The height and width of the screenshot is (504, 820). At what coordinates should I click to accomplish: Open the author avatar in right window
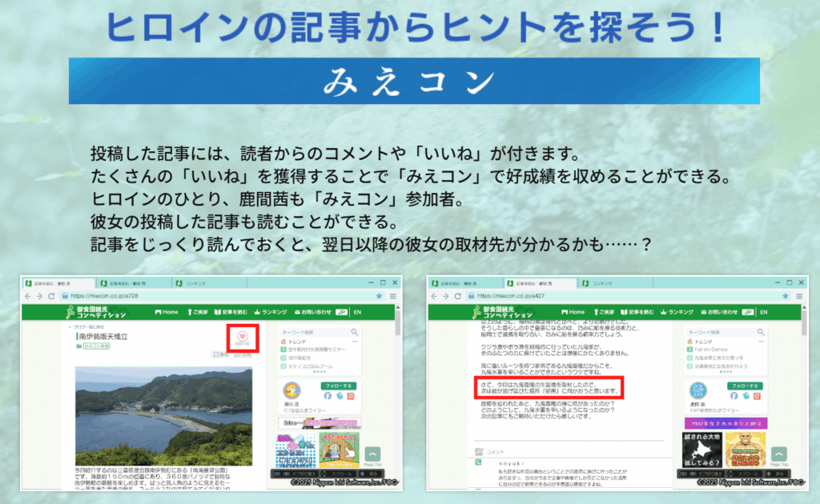point(698,390)
